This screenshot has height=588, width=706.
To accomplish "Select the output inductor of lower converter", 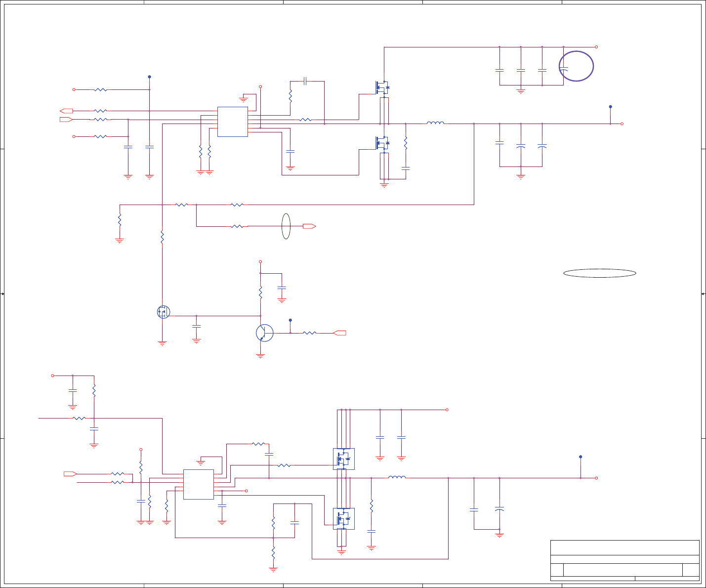I will point(397,477).
